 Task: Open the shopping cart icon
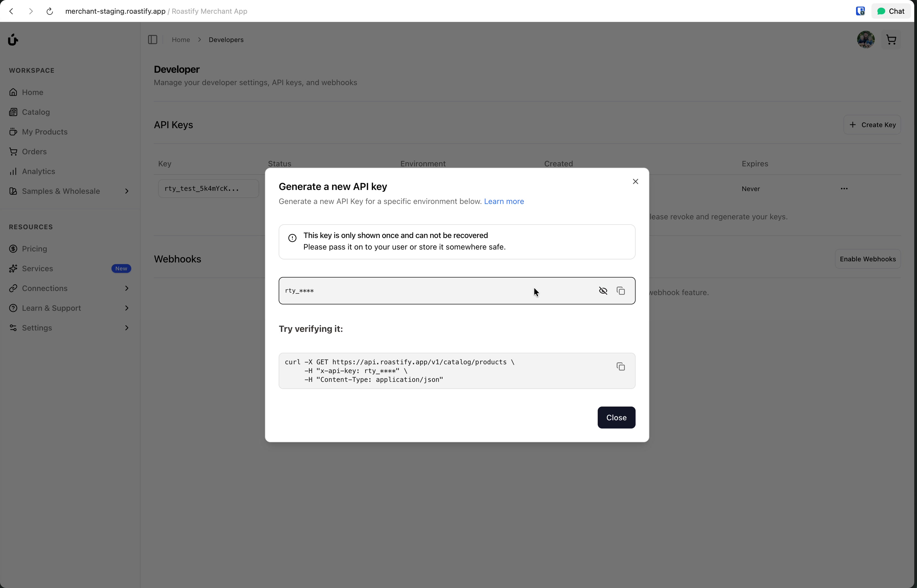point(891,40)
